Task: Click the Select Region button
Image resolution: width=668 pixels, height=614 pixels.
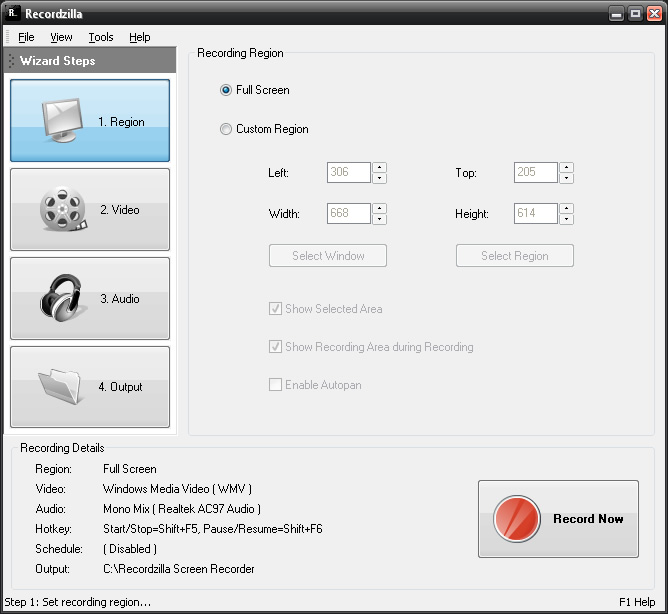Action: 515,256
